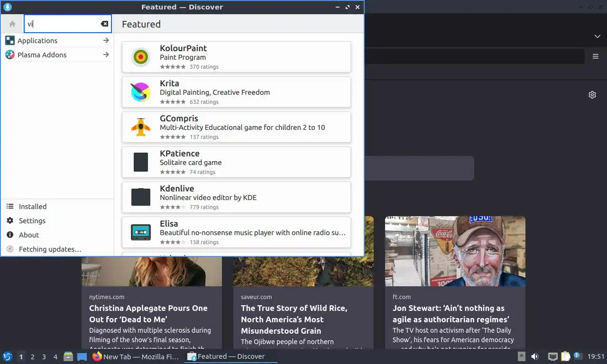Click the Settings gear in sidebar

[x=10, y=221]
